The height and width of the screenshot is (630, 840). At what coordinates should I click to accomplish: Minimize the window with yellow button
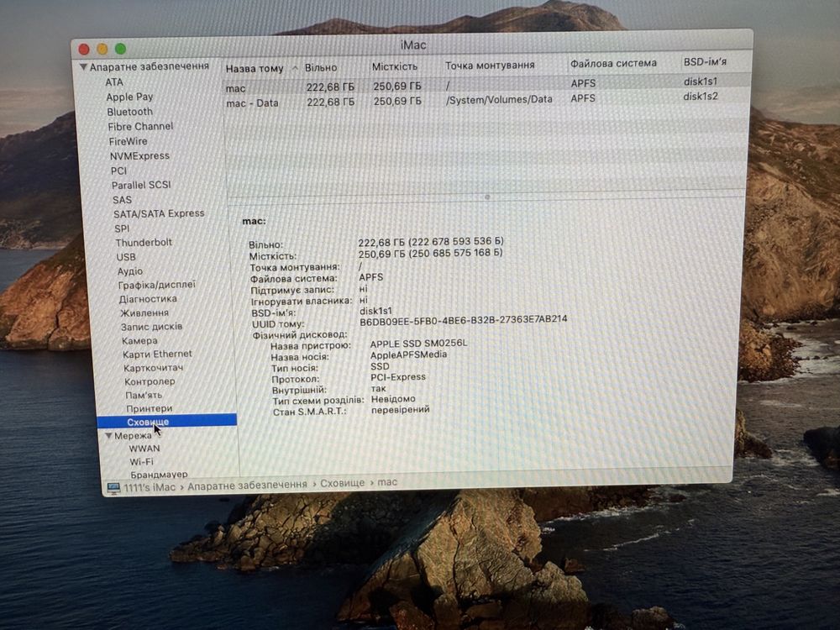click(102, 50)
